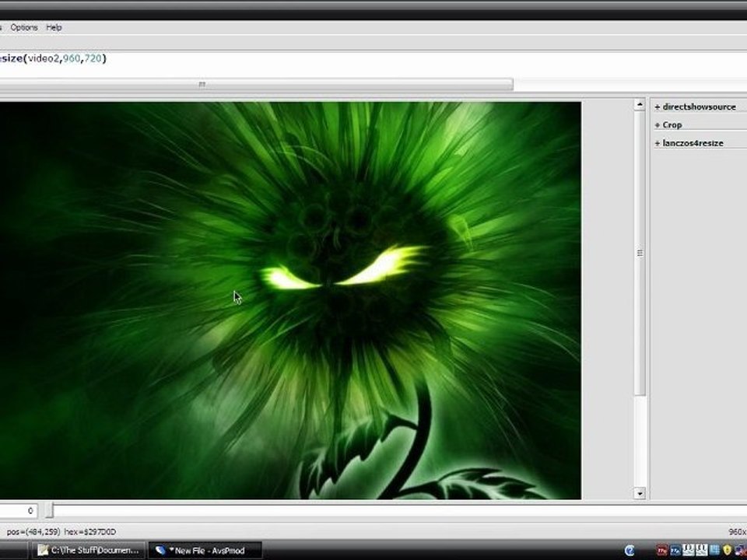Switch to the C:\The Stuff\Documen... taskbar window
The width and height of the screenshot is (747, 560).
88,551
